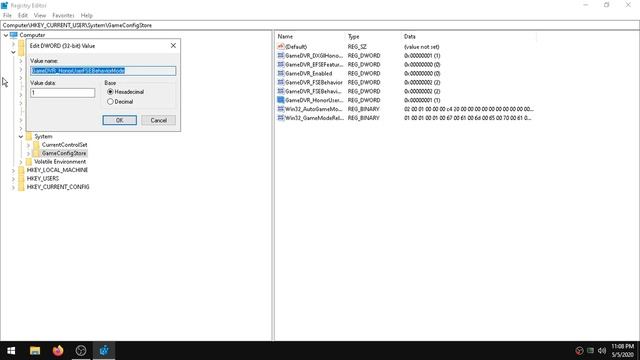Select the GameConfigStore tree label
Image resolution: width=640 pixels, height=360 pixels.
(64, 153)
